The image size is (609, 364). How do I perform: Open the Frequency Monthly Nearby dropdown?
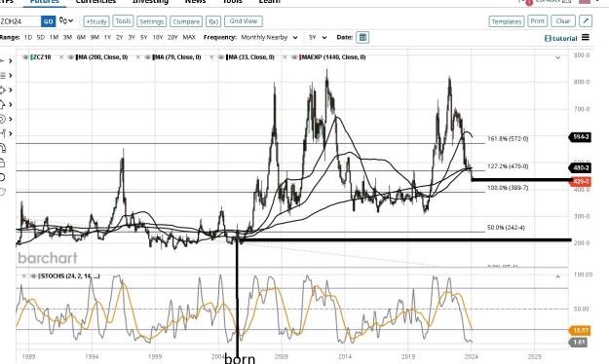269,38
